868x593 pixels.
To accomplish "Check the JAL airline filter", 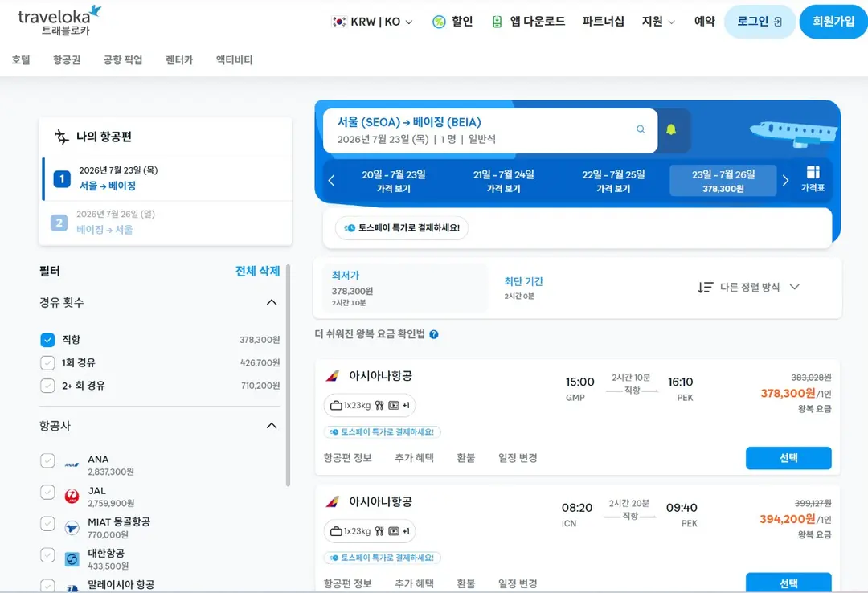I will pos(47,493).
